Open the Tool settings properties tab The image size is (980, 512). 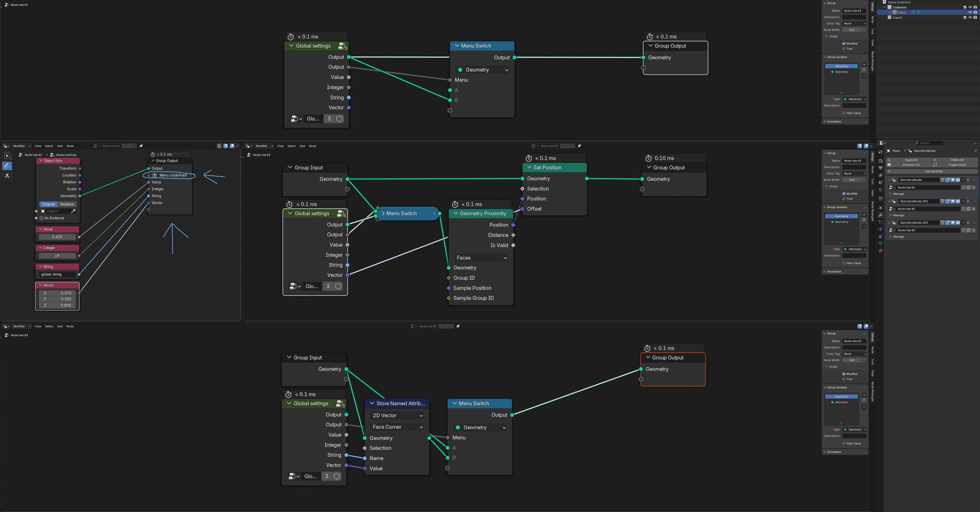pyautogui.click(x=880, y=152)
